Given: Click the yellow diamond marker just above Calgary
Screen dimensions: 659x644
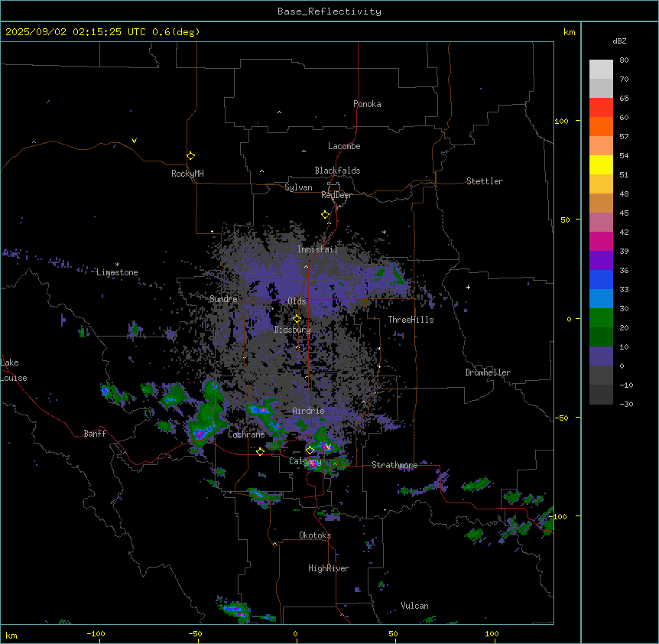Looking at the screenshot, I should (x=310, y=450).
